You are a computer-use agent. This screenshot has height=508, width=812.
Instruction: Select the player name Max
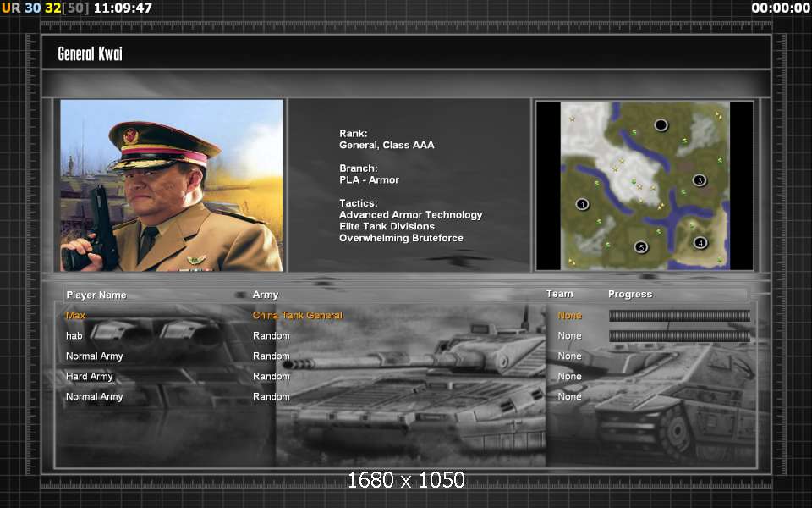pyautogui.click(x=75, y=316)
